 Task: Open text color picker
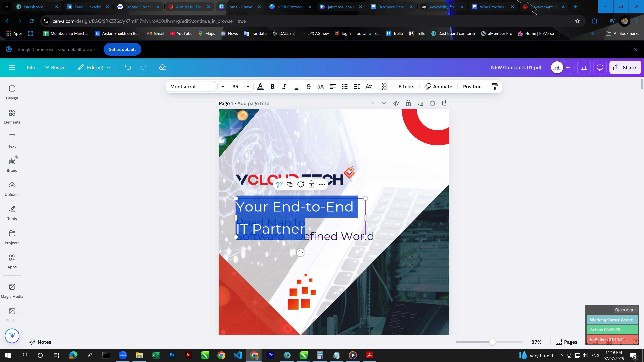tap(260, 87)
